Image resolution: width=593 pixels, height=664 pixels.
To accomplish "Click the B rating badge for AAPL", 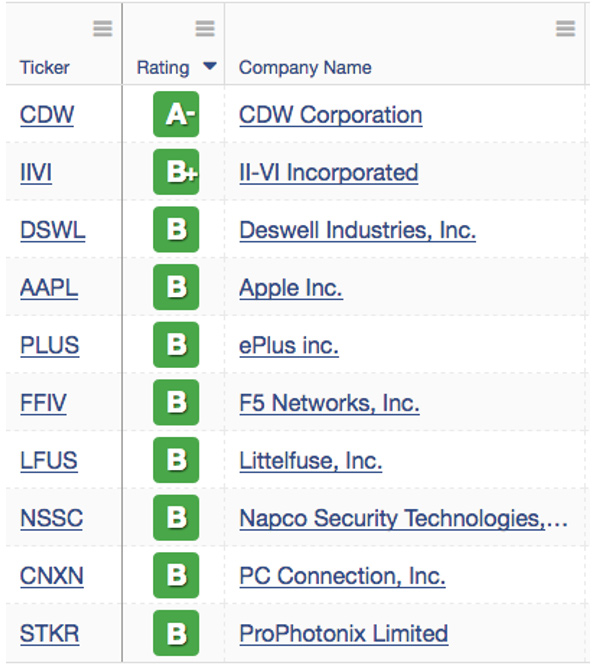I will (176, 287).
